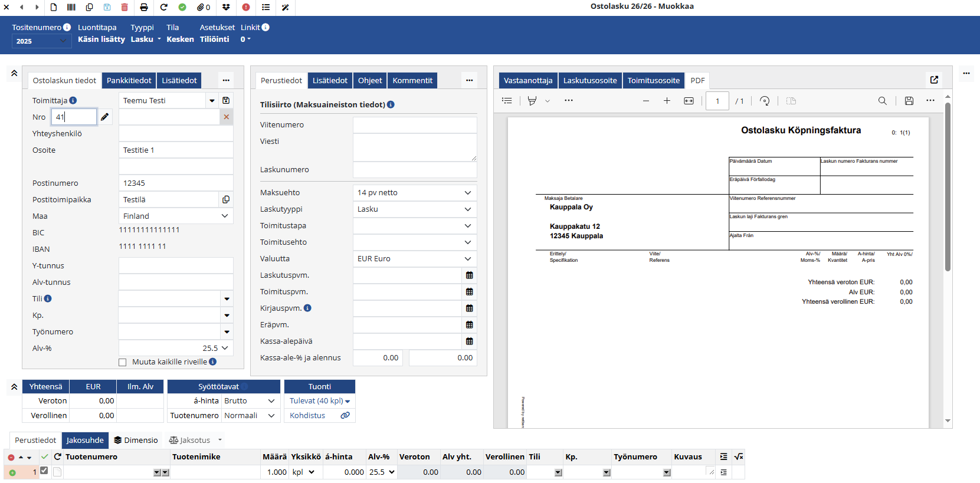This screenshot has width=980, height=483.
Task: Enable the Muuta kaikille riveille checkbox
Action: tap(123, 362)
